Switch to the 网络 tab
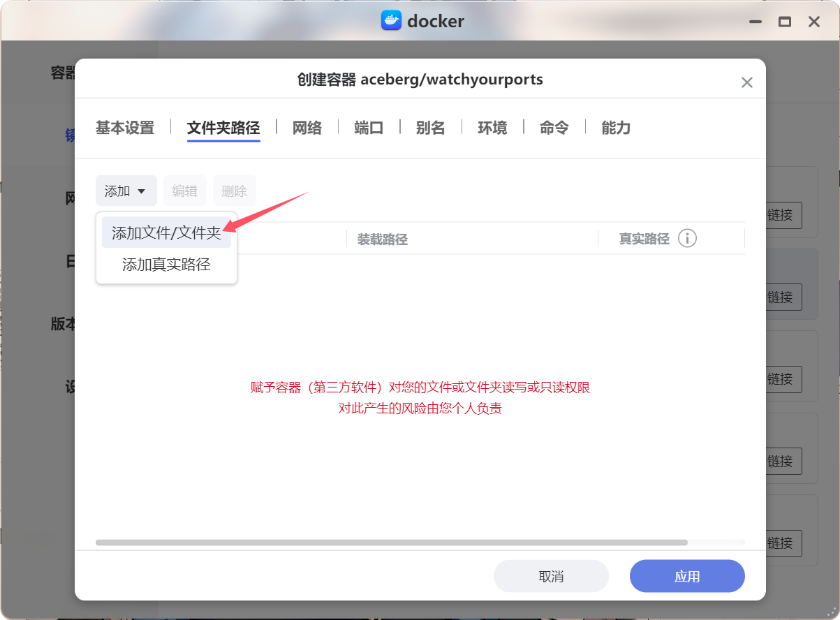Screen dimensions: 840x620 pyautogui.click(x=307, y=127)
